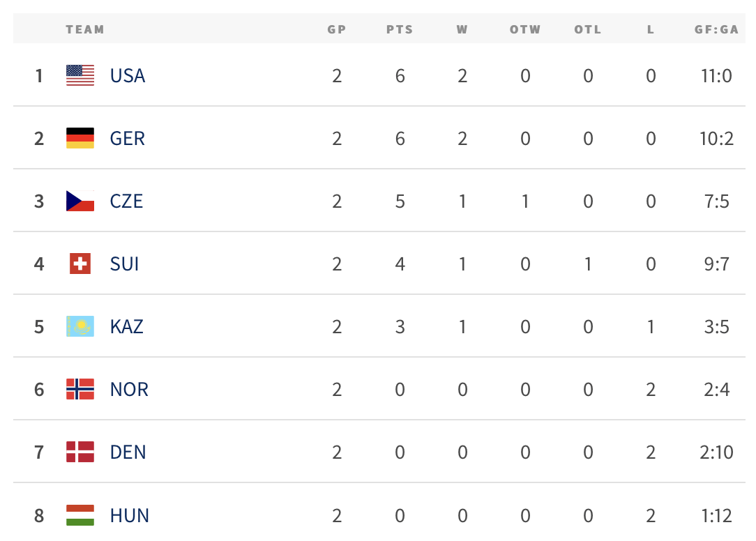Click the Czech Republic flag icon
This screenshot has height=541, width=756.
(x=80, y=201)
